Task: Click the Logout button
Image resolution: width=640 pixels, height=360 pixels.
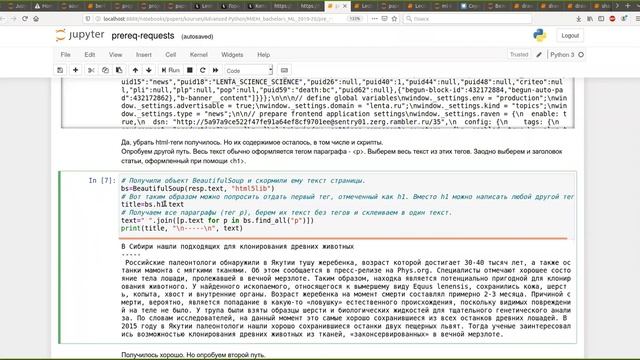Action: (x=570, y=36)
